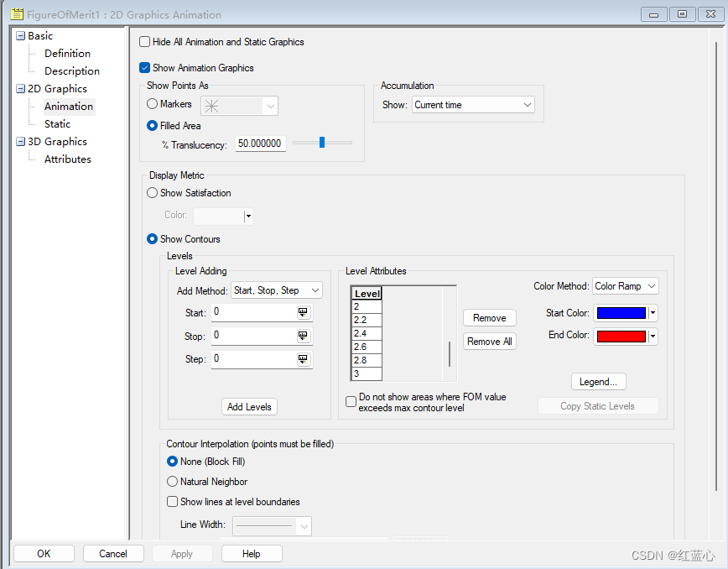Open the Definition page
Image resolution: width=728 pixels, height=569 pixels.
pyautogui.click(x=67, y=54)
